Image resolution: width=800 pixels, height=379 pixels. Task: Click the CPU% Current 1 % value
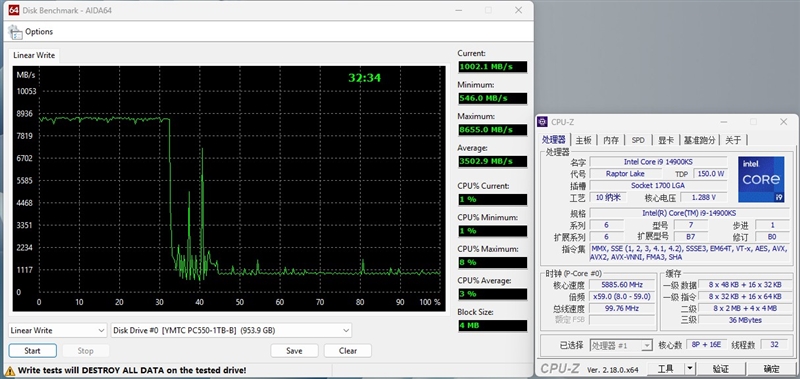[x=492, y=199]
